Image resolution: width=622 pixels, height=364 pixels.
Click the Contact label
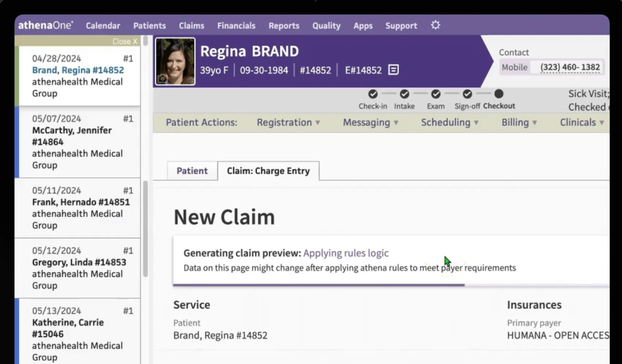pos(514,52)
